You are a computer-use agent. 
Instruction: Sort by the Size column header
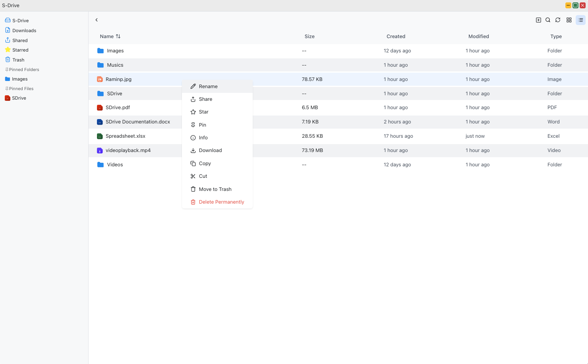point(309,36)
